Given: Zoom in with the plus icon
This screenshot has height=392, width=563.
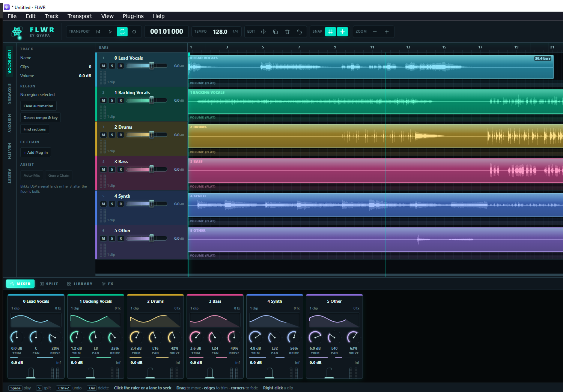Looking at the screenshot, I should (x=387, y=32).
